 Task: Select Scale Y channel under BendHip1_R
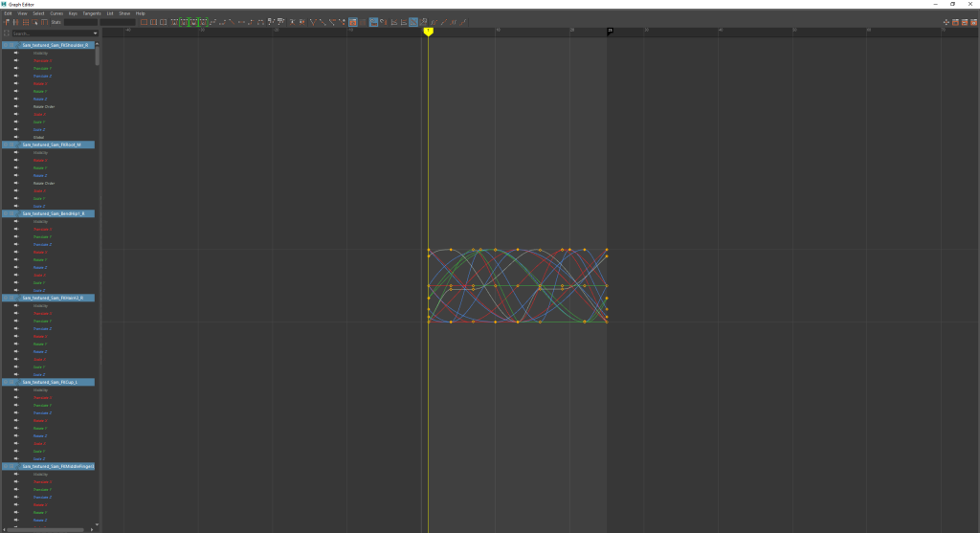click(38, 282)
